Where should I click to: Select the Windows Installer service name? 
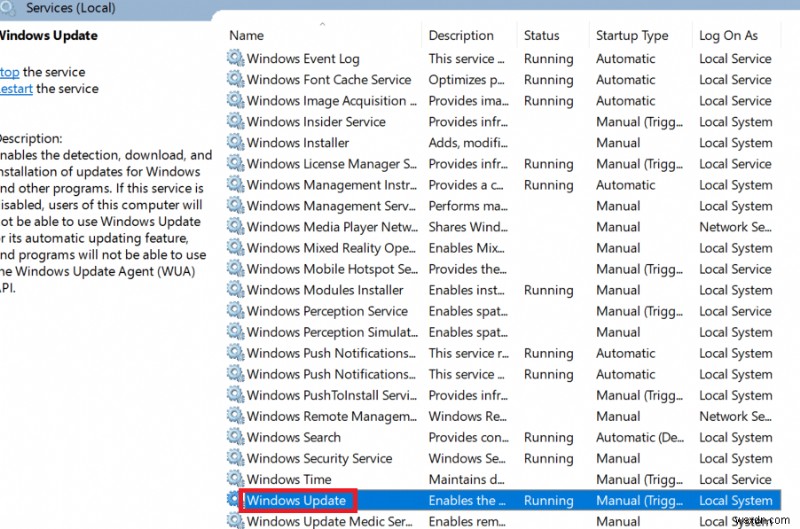point(298,143)
